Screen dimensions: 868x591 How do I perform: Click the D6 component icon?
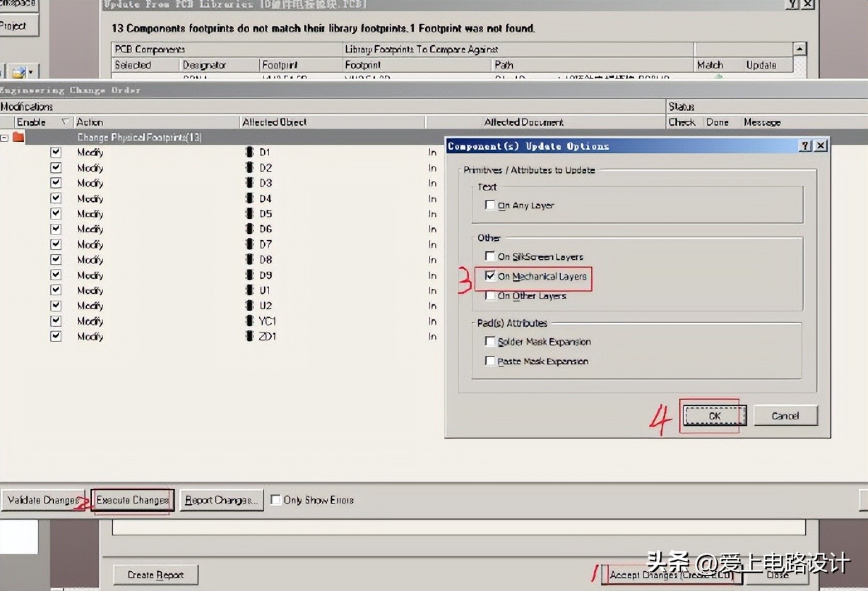[x=250, y=229]
